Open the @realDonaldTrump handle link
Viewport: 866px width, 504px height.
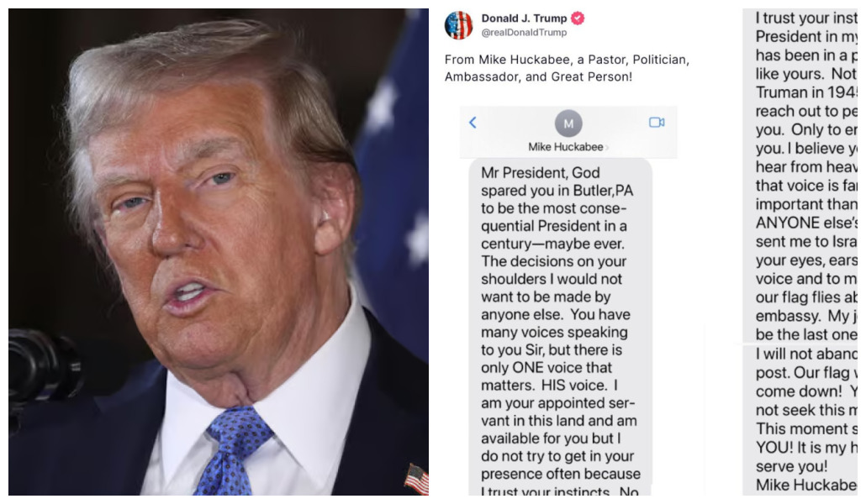pyautogui.click(x=524, y=33)
